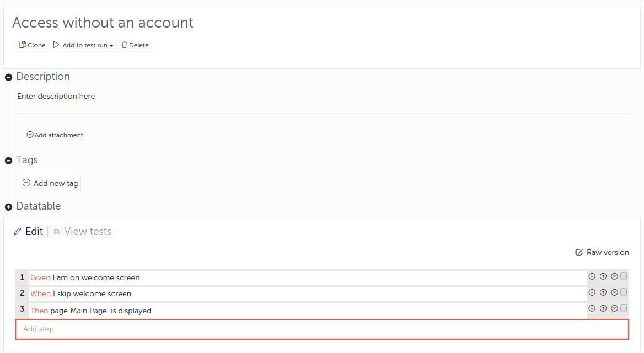Tick the checkbox for step 1
Screen dimensions: 644x353
624,276
